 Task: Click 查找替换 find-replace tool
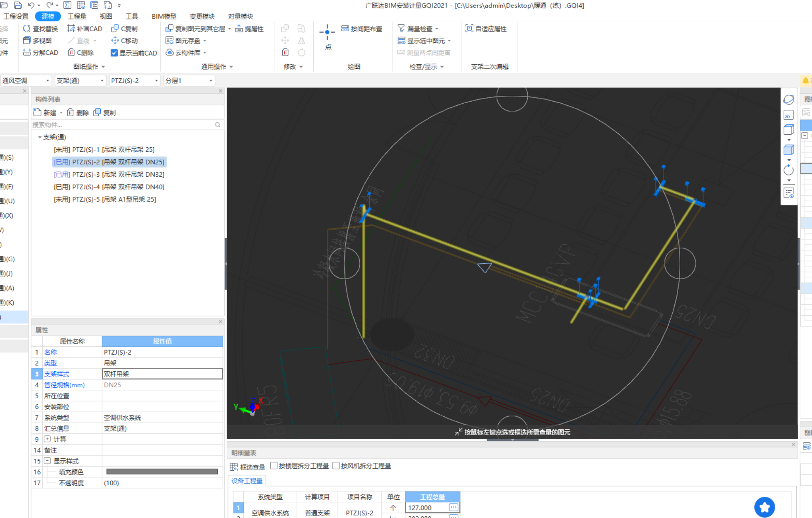tap(40, 29)
